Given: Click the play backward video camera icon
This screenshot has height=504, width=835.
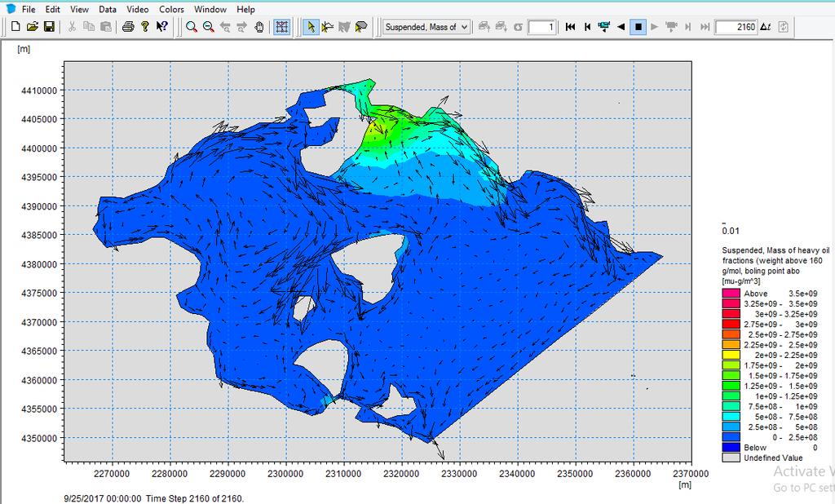Looking at the screenshot, I should [x=604, y=27].
